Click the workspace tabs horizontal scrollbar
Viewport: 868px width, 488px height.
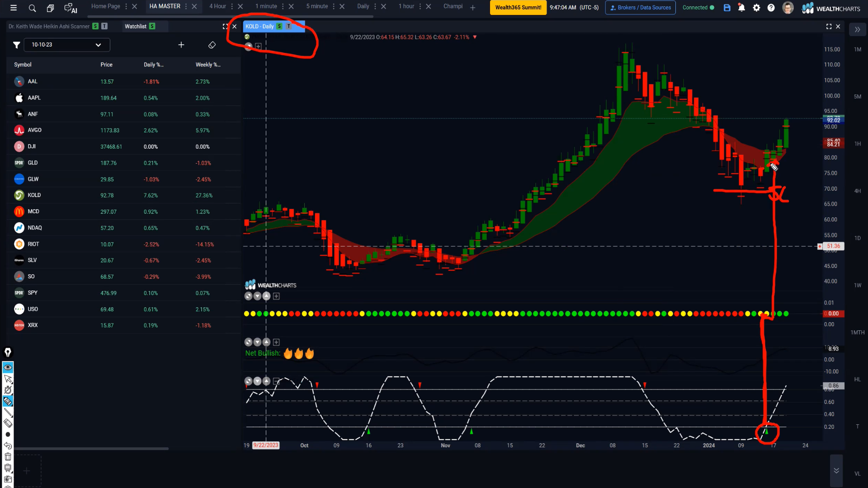(230, 17)
